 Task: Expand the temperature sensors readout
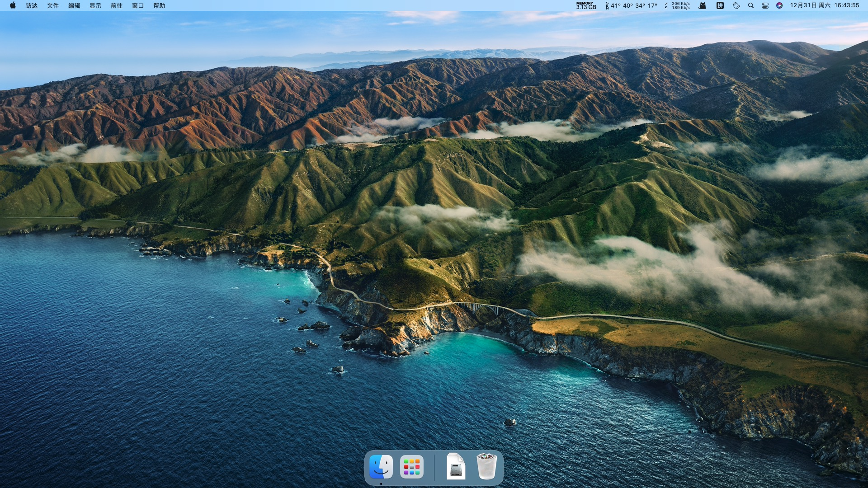tap(632, 5)
